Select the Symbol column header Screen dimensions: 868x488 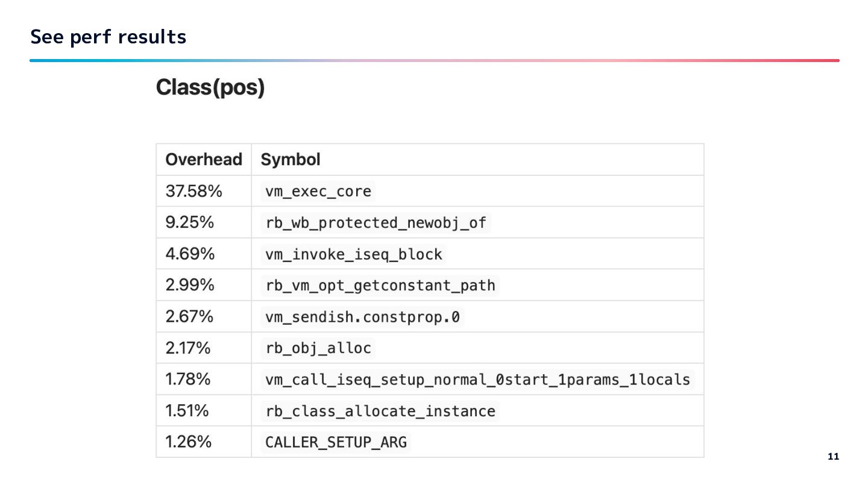coord(291,160)
